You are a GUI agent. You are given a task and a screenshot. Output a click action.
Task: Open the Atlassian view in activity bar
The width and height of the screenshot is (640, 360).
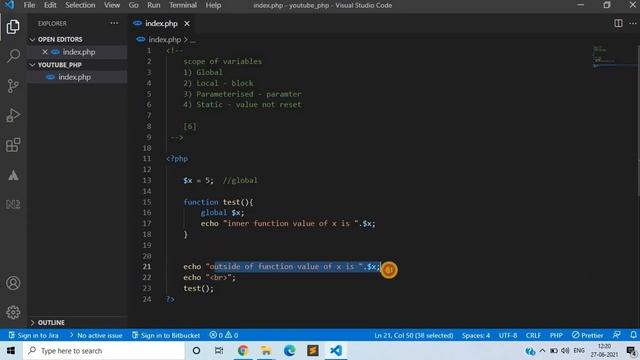(x=13, y=175)
